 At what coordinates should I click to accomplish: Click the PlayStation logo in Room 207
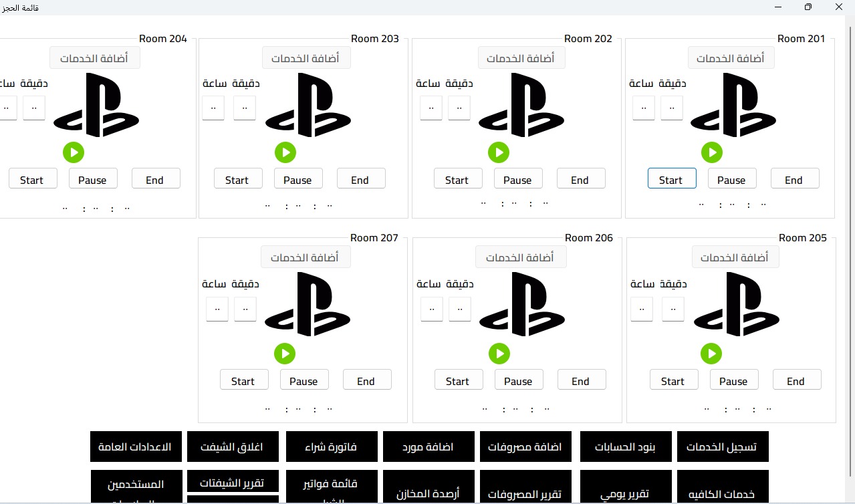click(x=308, y=305)
